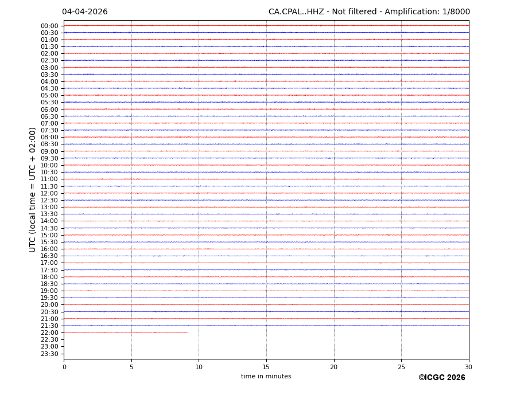Screen dimensions: 532x399
Task: Select the 03:30 trace time label
Action: [x=49, y=75]
